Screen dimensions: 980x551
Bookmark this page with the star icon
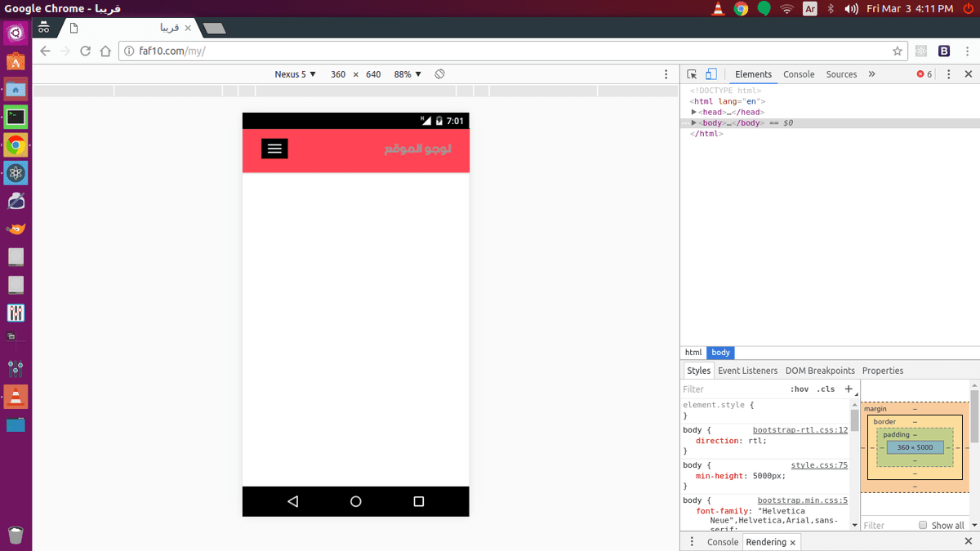[x=897, y=51]
